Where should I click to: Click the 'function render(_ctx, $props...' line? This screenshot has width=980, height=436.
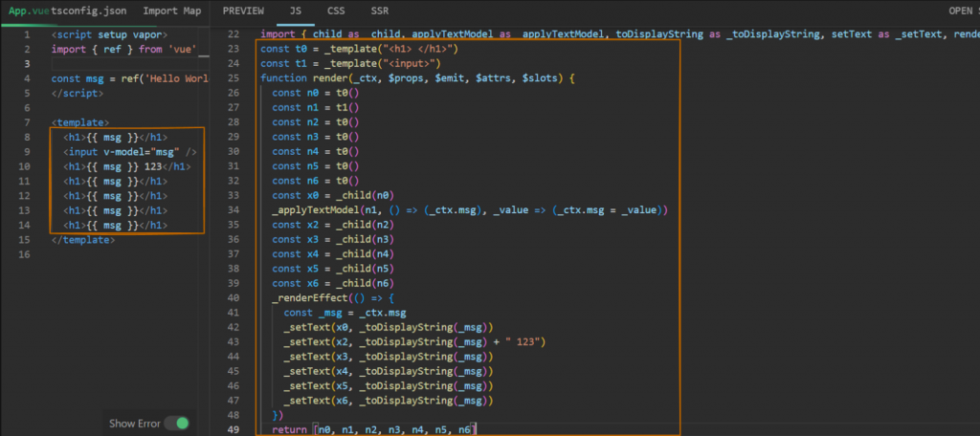point(417,78)
